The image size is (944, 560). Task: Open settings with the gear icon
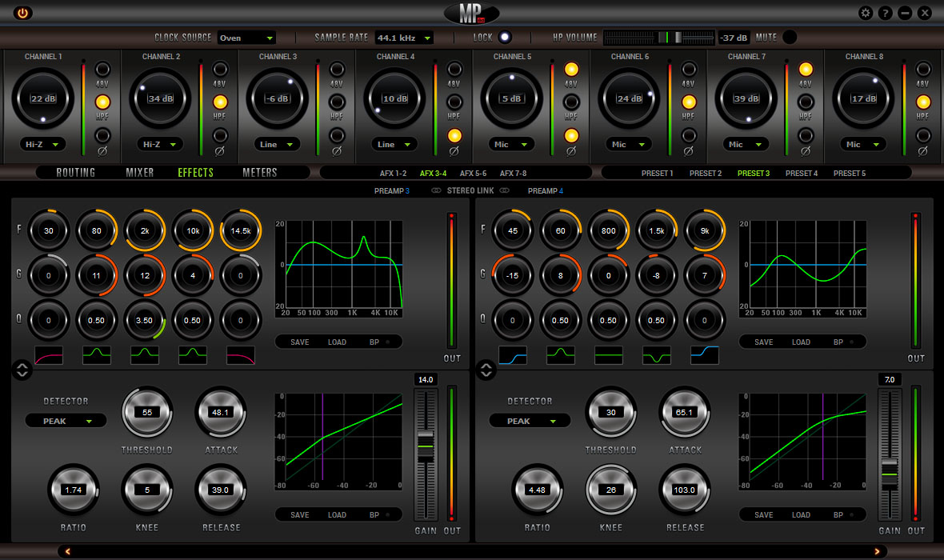pyautogui.click(x=865, y=13)
